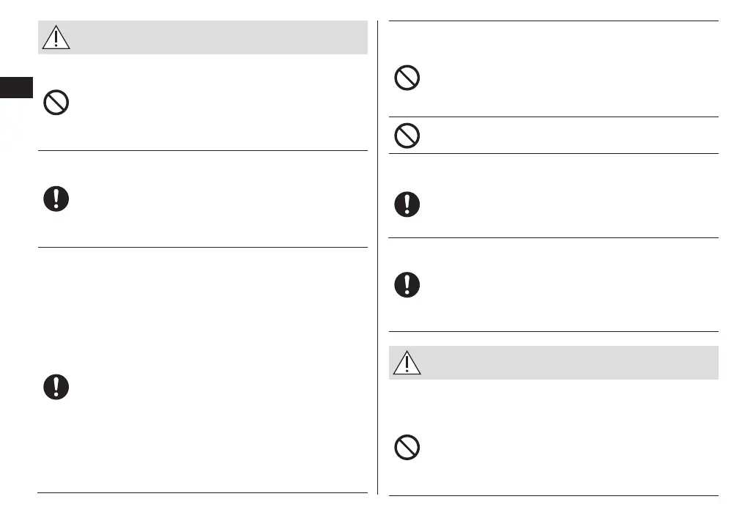Select the middle prohibition symbol in right column
Screen dimensions: 756x532
click(x=407, y=136)
